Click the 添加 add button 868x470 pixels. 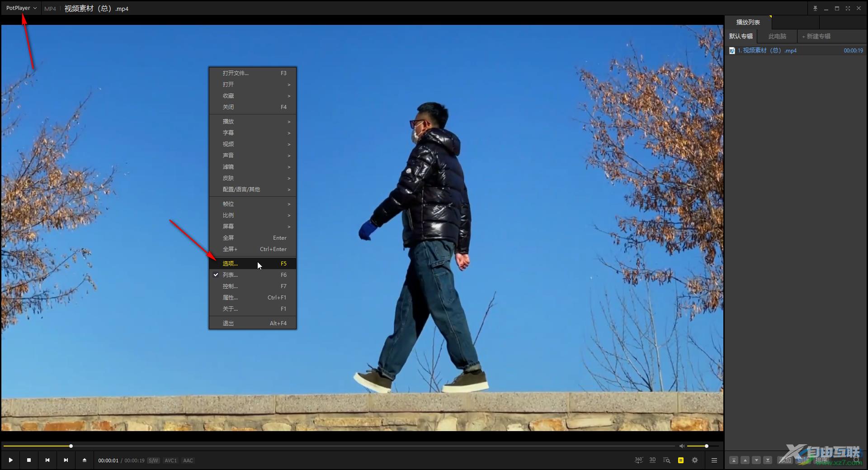(x=785, y=460)
